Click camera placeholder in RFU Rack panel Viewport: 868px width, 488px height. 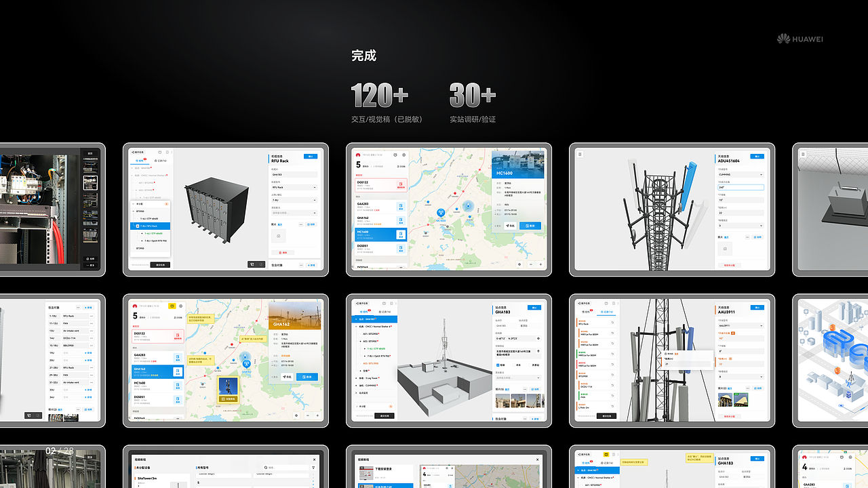pos(278,236)
